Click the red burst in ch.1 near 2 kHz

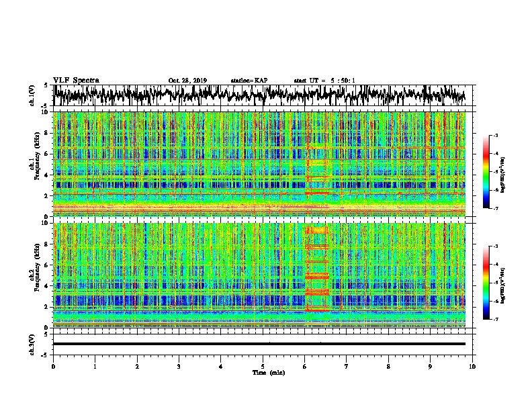pos(317,193)
